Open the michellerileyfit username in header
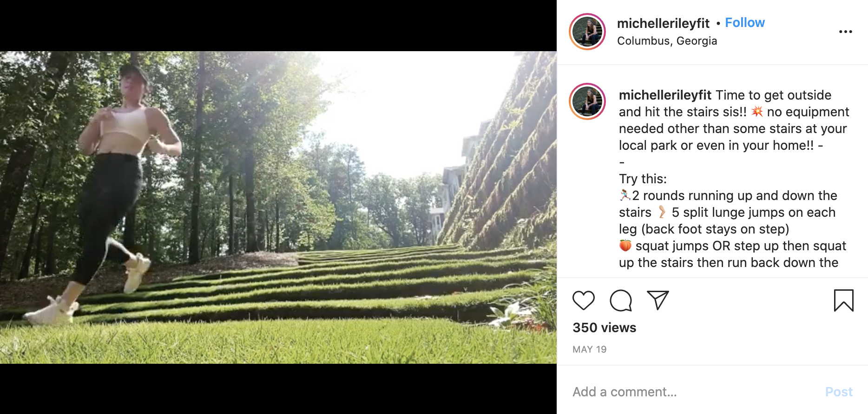 coord(663,23)
